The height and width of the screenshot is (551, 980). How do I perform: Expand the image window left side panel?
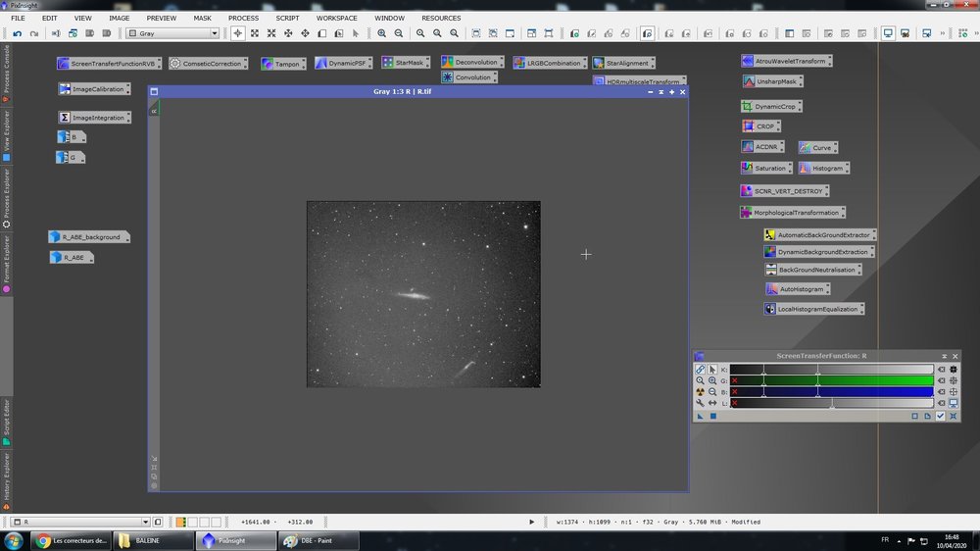pyautogui.click(x=154, y=111)
